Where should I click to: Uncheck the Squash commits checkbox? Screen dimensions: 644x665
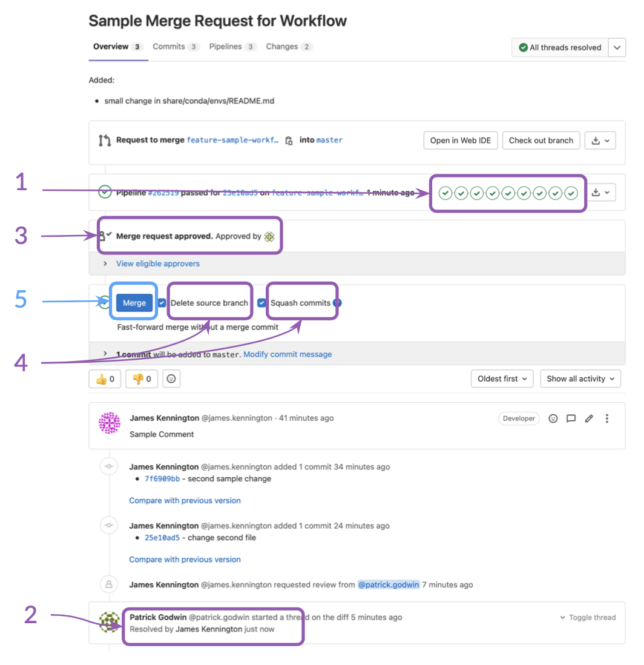coord(261,303)
